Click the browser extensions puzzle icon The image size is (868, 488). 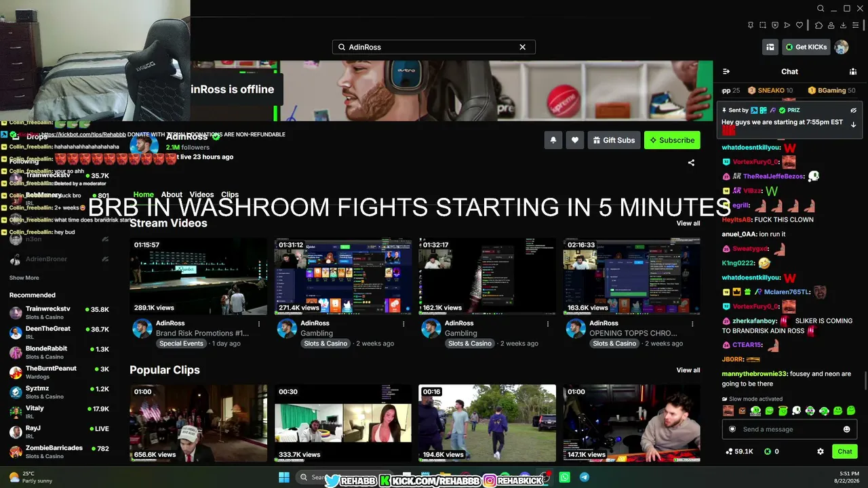pos(818,25)
